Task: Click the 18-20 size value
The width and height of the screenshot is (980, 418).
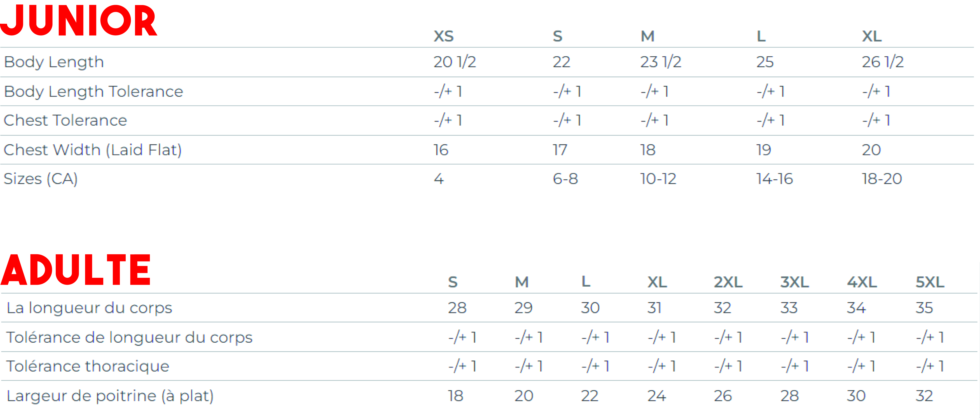Action: (881, 179)
